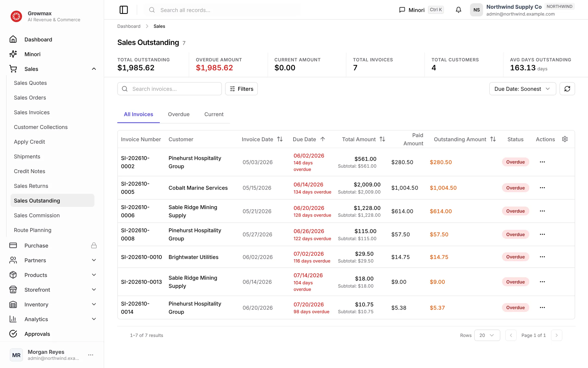Expand the Analytics section
The height and width of the screenshot is (368, 588).
point(94,319)
